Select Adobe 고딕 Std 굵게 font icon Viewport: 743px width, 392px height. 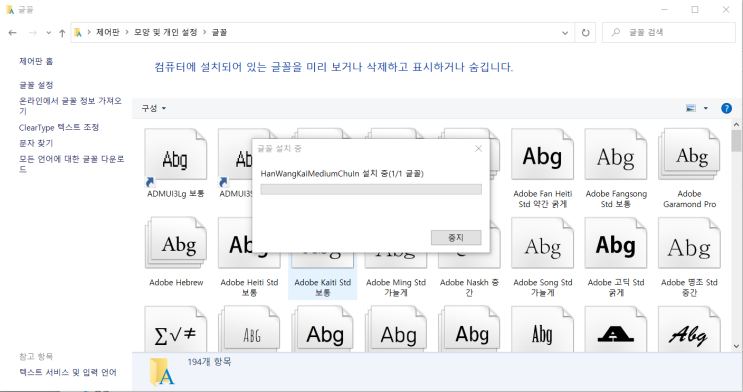coord(616,244)
